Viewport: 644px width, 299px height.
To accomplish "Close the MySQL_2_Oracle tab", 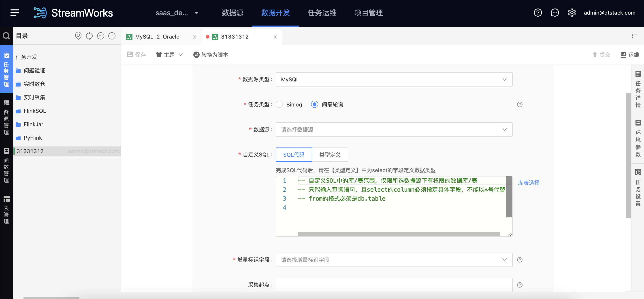I will (x=194, y=37).
